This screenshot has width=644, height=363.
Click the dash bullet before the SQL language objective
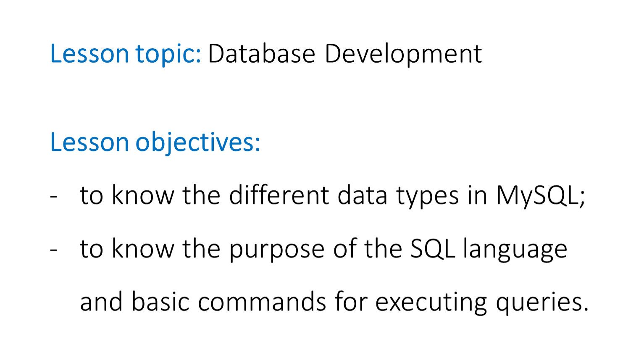click(x=53, y=250)
